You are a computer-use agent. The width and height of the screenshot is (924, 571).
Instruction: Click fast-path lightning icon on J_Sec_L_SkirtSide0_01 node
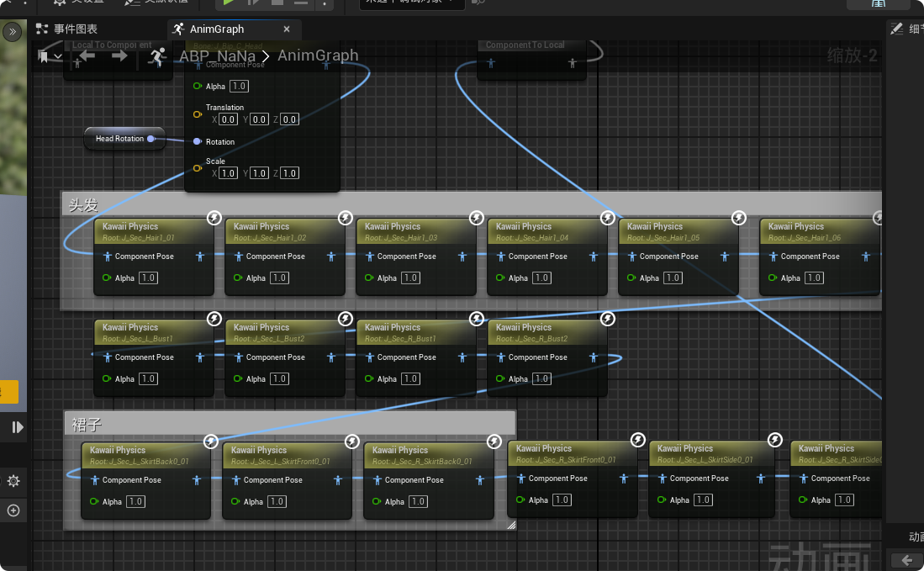pos(775,440)
